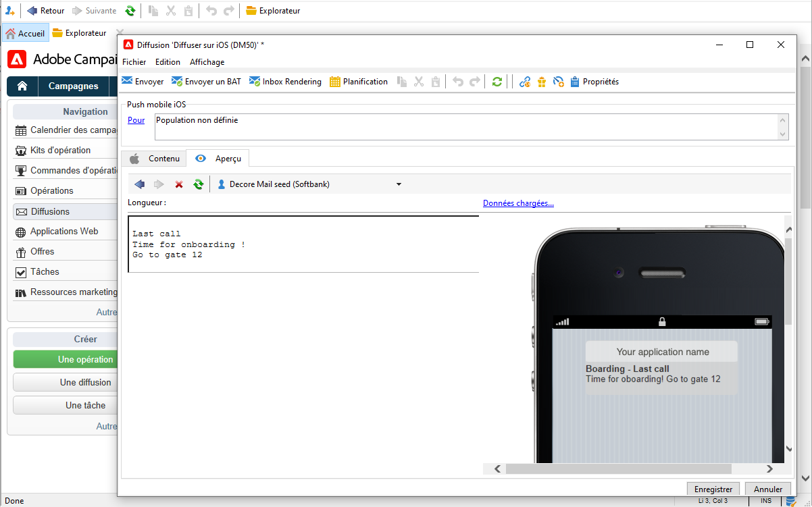Click the Envoyer send icon
Image resolution: width=812 pixels, height=507 pixels.
pyautogui.click(x=127, y=82)
